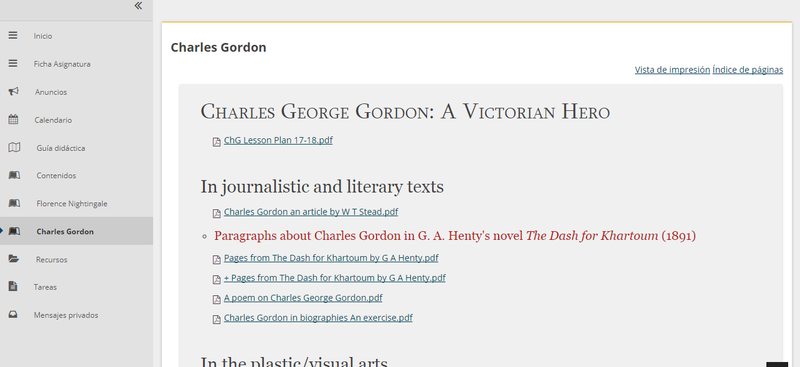Click the Guía didáctica map icon
The image size is (800, 367).
pos(14,148)
